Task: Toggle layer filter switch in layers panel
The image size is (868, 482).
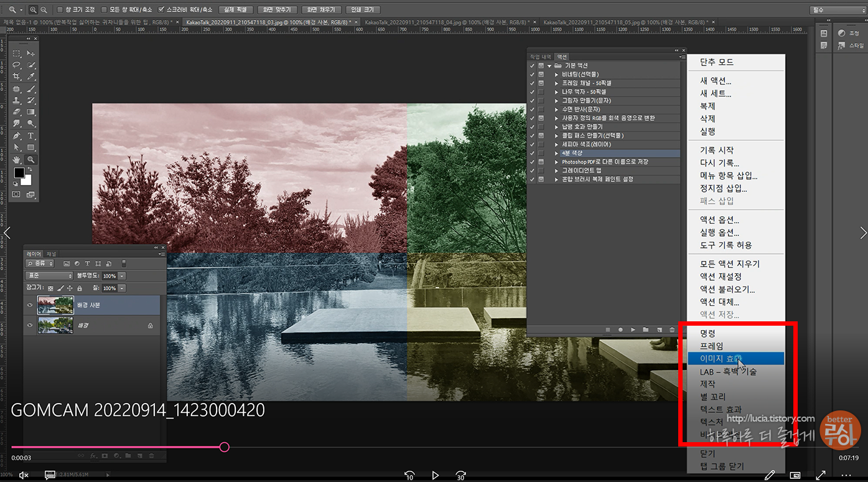Action: coord(123,263)
